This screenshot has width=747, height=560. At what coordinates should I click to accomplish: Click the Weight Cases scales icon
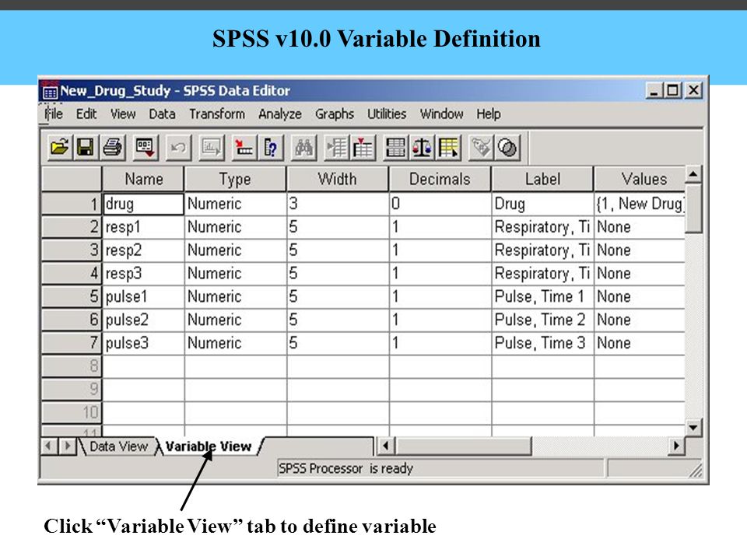(422, 147)
